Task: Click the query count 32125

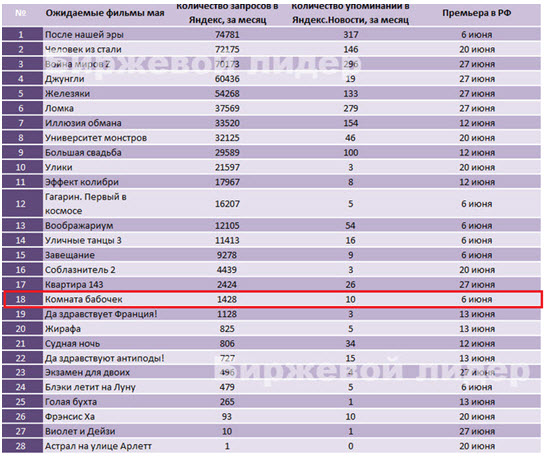Action: coord(227,138)
